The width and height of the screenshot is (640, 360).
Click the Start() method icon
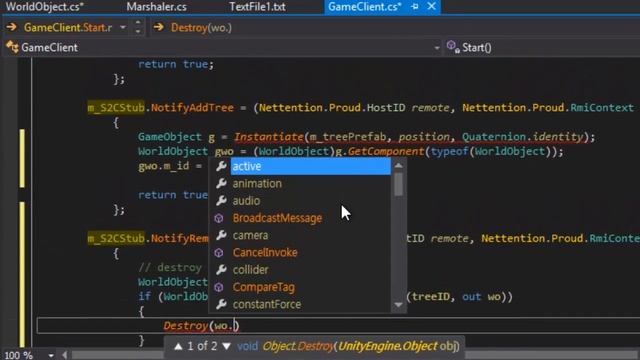(453, 47)
